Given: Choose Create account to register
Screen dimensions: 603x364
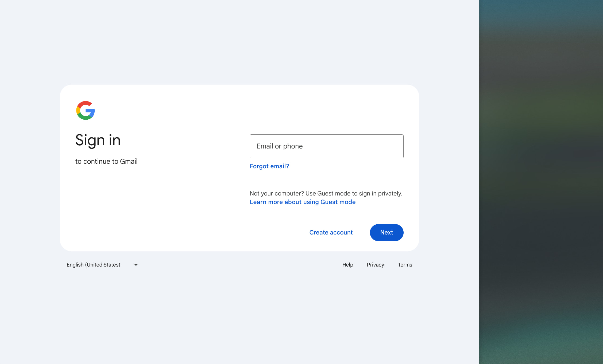Looking at the screenshot, I should (x=331, y=232).
